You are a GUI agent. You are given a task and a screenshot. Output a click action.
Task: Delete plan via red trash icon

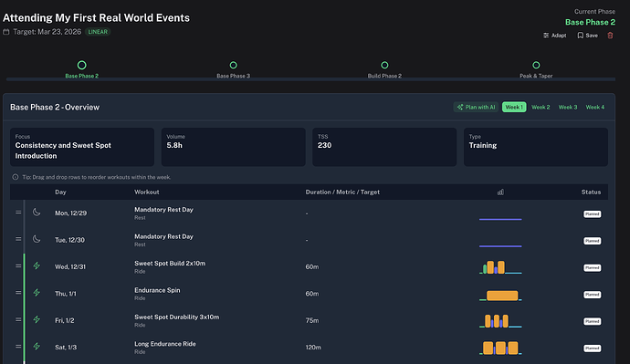tap(610, 36)
